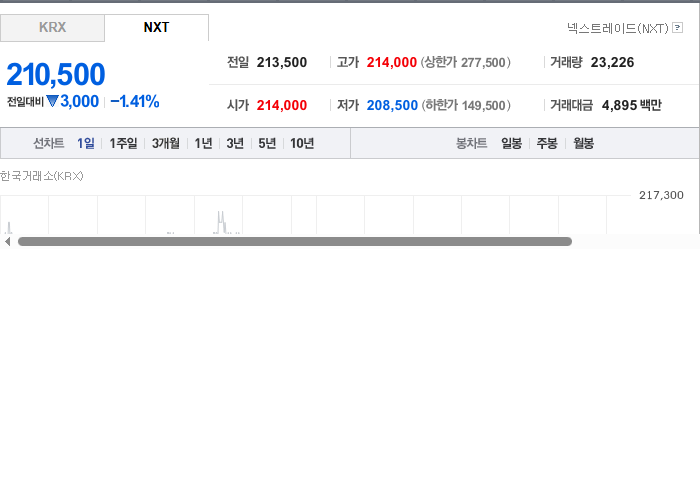Click the scrollbar left arrow

coord(7,241)
